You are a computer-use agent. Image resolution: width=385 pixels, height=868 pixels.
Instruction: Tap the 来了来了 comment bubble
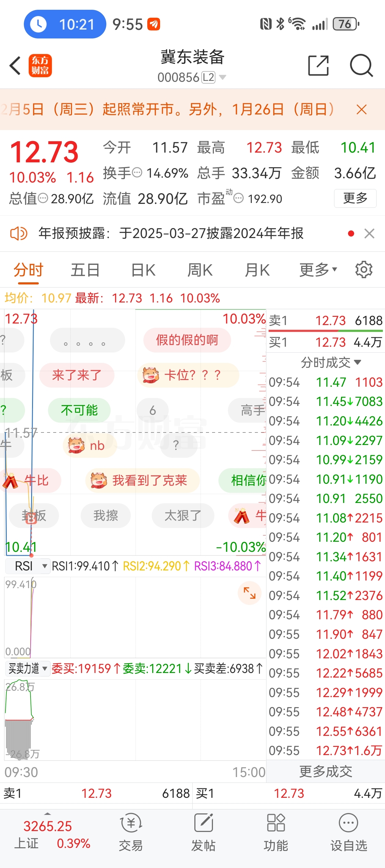pyautogui.click(x=77, y=375)
